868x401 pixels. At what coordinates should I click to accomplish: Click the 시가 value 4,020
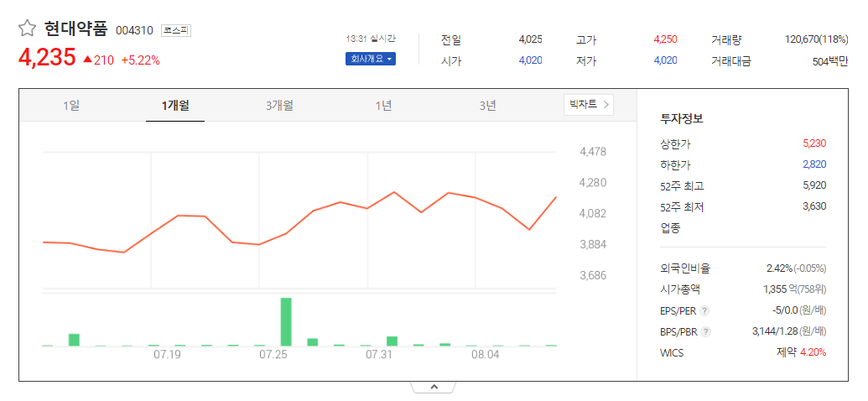point(530,60)
